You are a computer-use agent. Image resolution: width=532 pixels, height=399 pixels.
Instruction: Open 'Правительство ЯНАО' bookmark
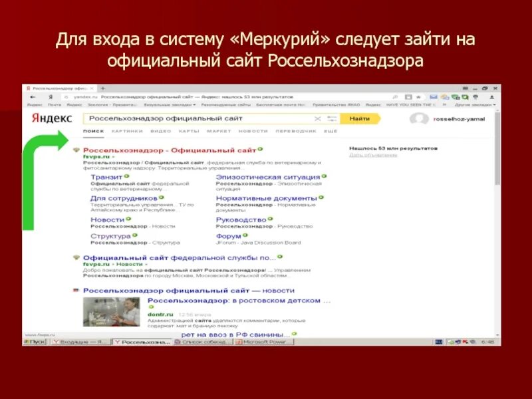point(336,105)
